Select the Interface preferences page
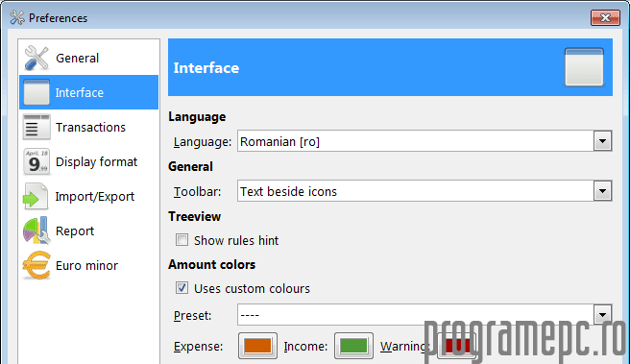The height and width of the screenshot is (364, 630). [88, 92]
